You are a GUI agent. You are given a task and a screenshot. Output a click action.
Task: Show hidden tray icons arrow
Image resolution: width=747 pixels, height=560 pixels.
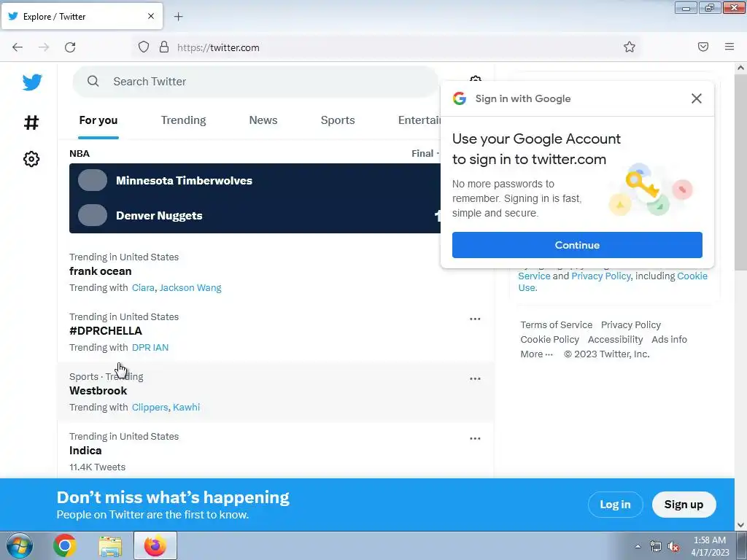coord(638,547)
